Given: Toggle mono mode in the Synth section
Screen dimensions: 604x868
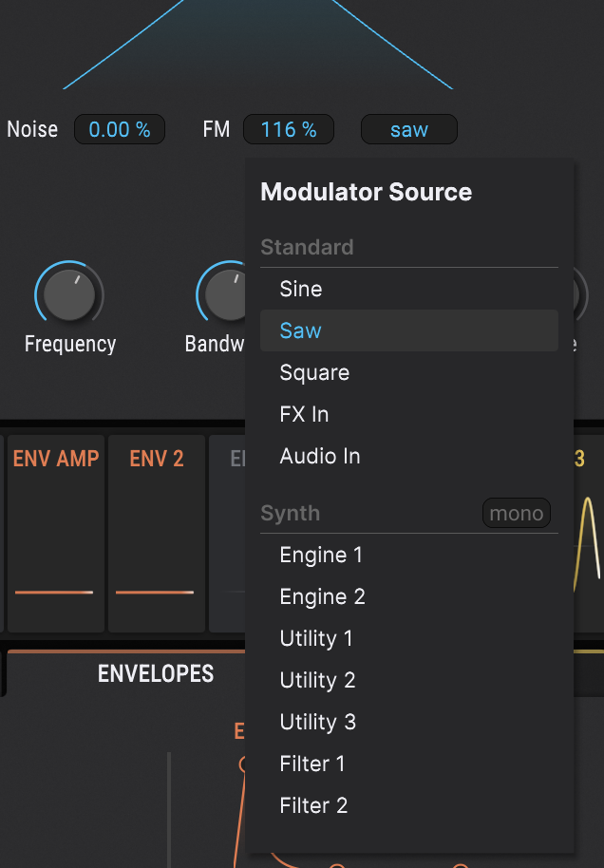Looking at the screenshot, I should 516,513.
